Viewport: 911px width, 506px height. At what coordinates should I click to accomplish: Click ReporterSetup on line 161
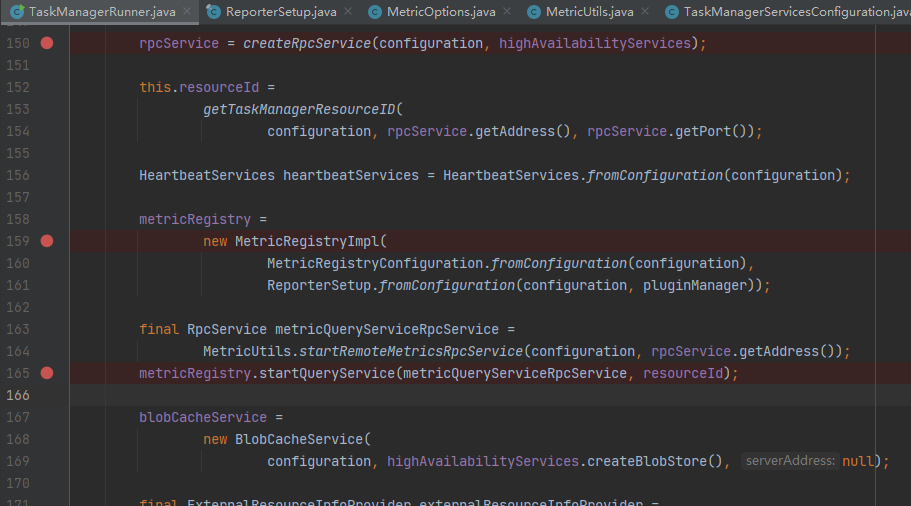pyautogui.click(x=319, y=285)
